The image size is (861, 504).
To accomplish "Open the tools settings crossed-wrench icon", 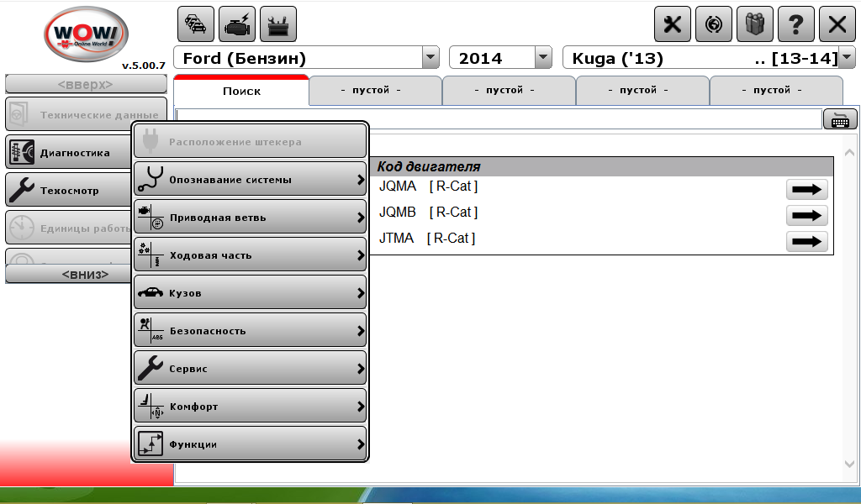I will click(673, 24).
